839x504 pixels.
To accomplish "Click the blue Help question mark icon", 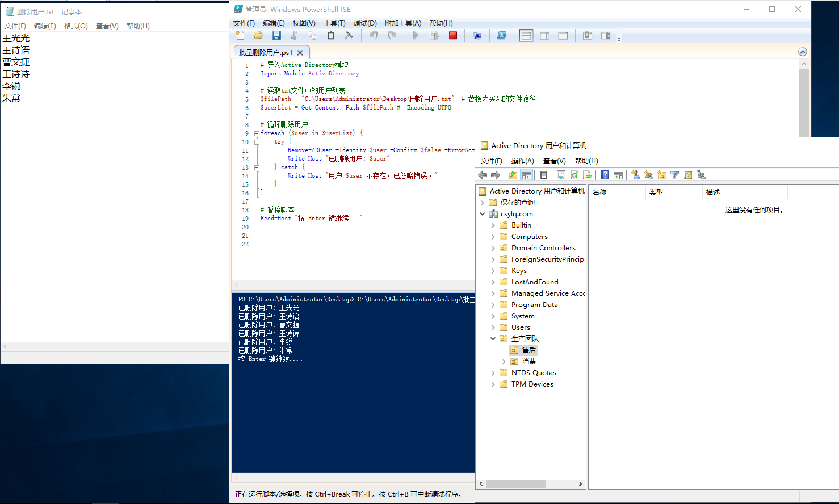I will pos(605,175).
